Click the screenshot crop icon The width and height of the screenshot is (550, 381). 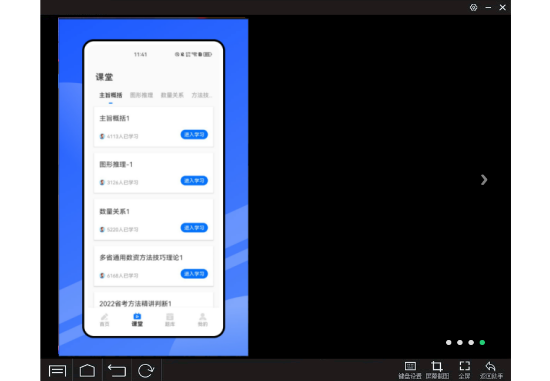click(437, 370)
